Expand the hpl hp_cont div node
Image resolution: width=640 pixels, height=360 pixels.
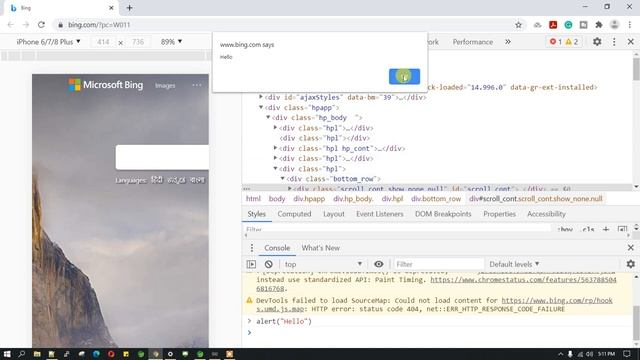[276, 148]
